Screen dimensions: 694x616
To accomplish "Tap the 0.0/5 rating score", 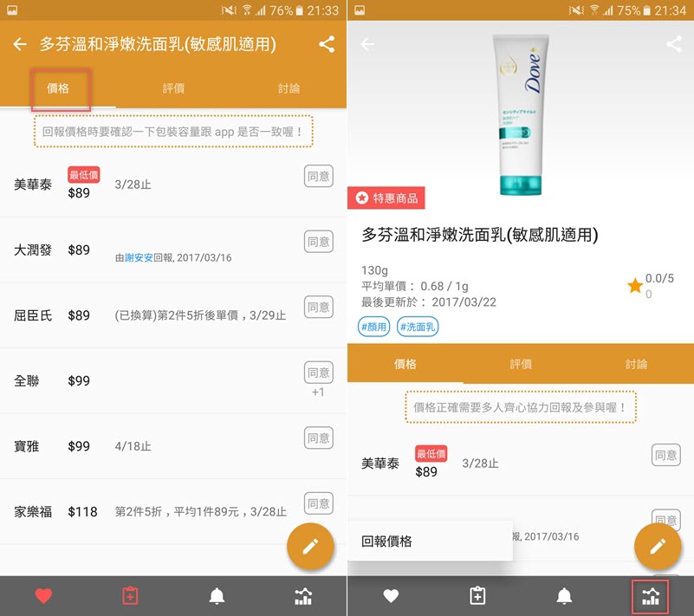I will tap(659, 278).
